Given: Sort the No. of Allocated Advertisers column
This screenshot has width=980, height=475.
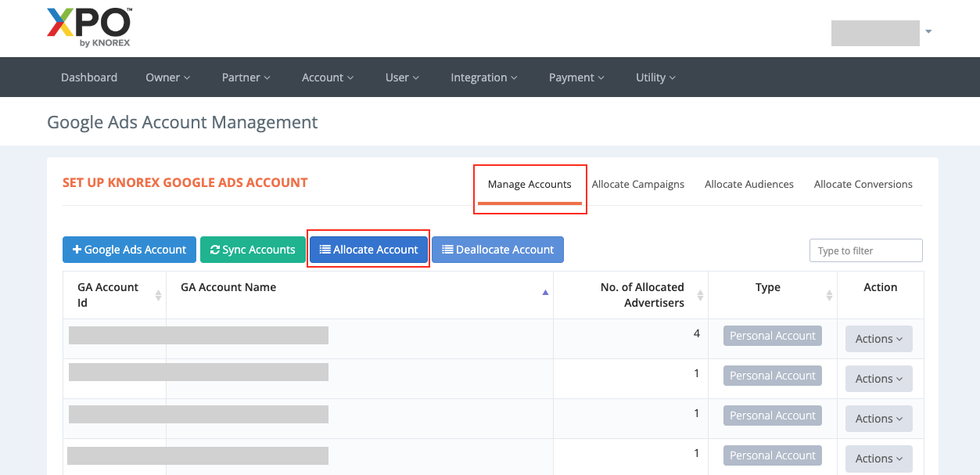Looking at the screenshot, I should (700, 295).
